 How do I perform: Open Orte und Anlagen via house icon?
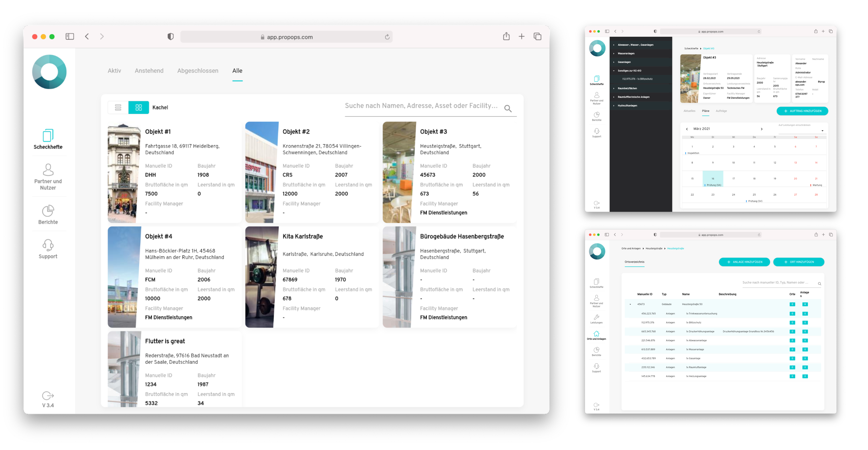(x=597, y=334)
